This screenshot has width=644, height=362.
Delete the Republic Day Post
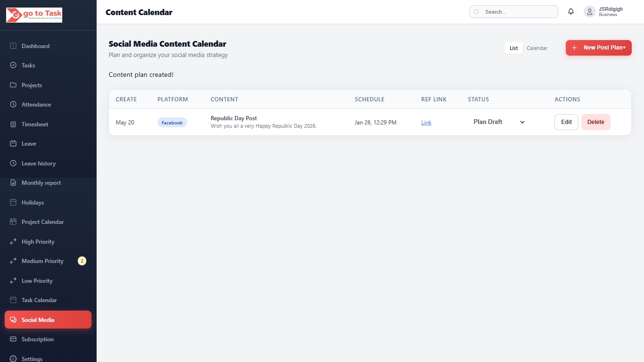pos(596,122)
